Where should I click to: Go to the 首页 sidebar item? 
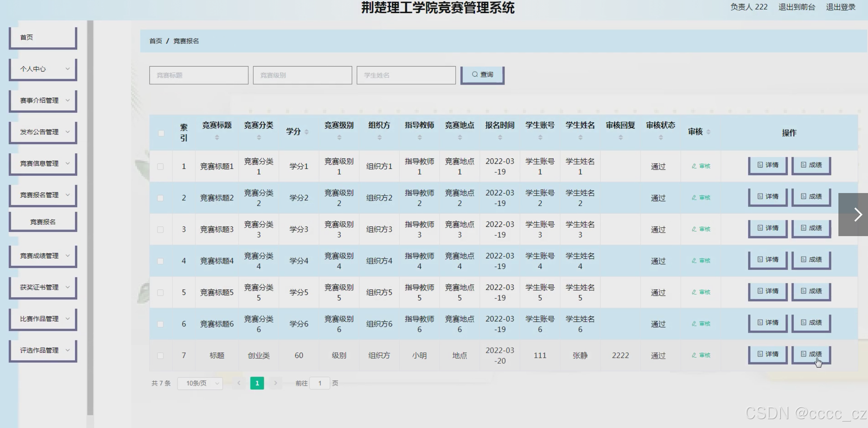coord(43,37)
